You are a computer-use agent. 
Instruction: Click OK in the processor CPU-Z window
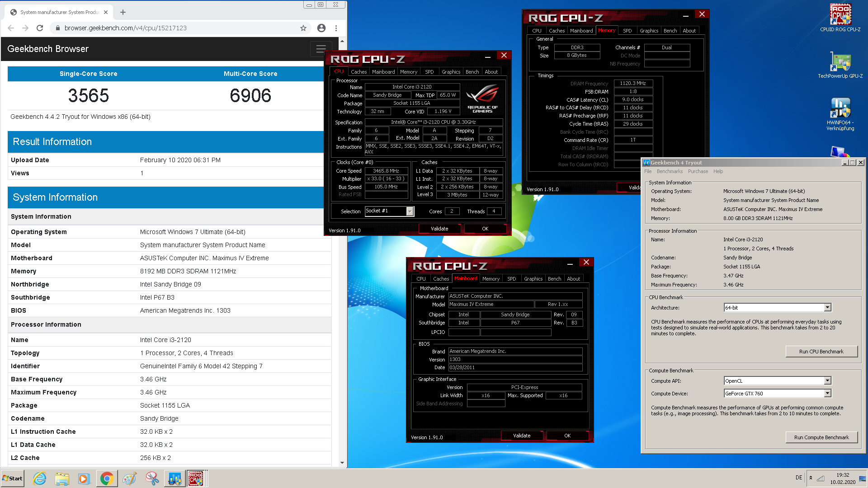click(485, 229)
